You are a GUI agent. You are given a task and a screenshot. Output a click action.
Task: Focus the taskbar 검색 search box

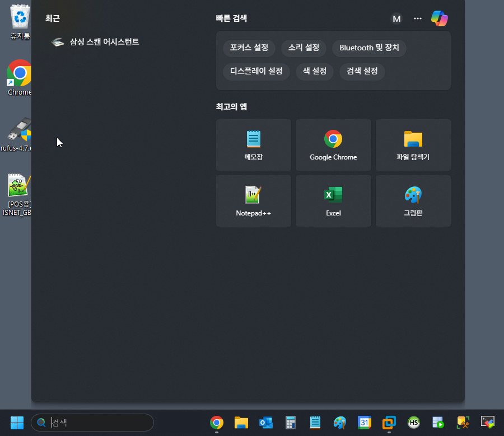92,423
